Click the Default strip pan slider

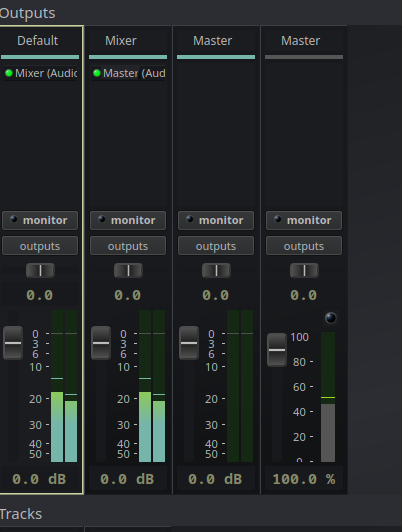click(x=40, y=270)
